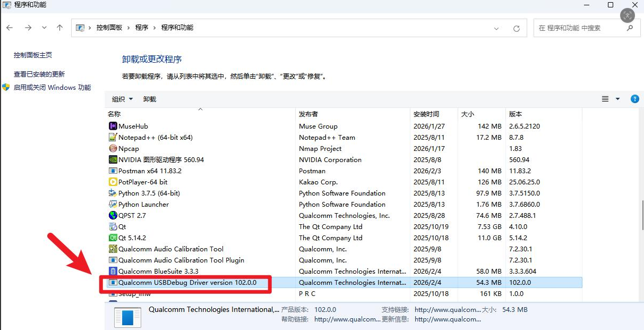Click the green Qt 5.14.2 icon
The height and width of the screenshot is (330, 644).
point(113,238)
